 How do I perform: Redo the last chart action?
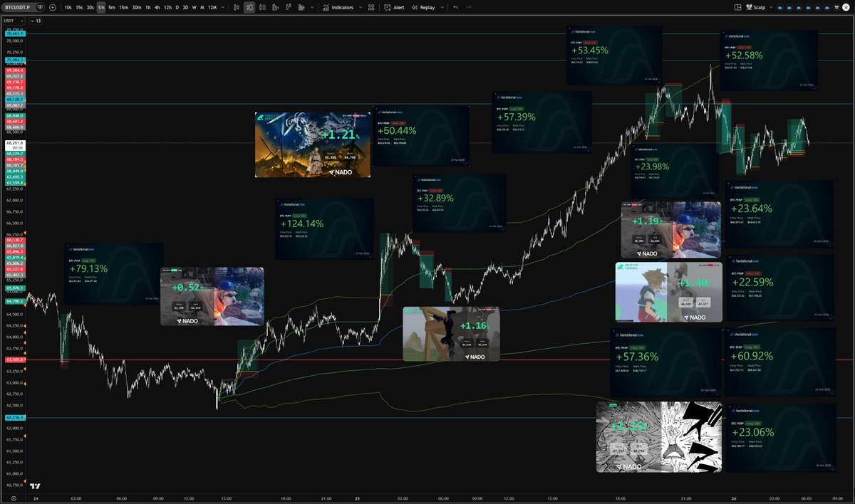(468, 7)
